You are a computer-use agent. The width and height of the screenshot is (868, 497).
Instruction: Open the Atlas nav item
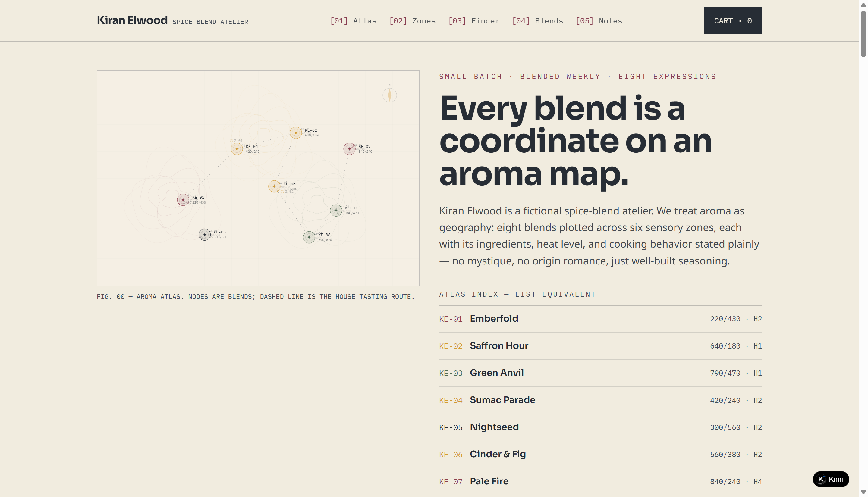[353, 21]
